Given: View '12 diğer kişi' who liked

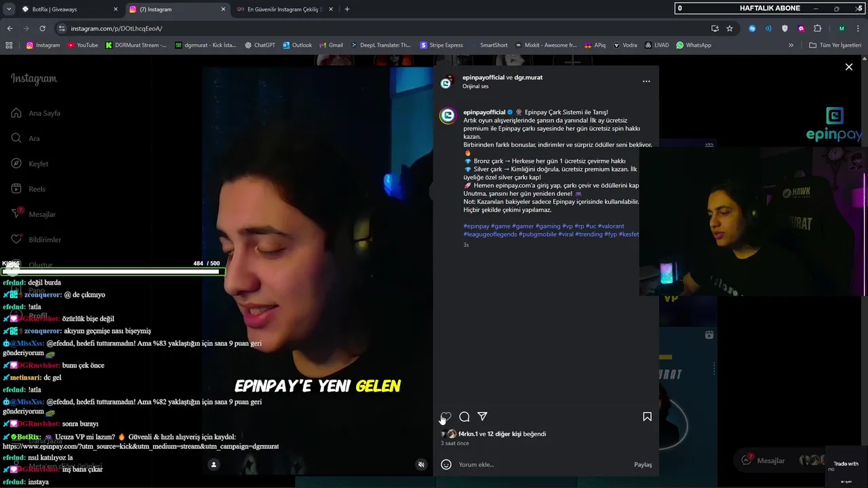Looking at the screenshot, I should (x=505, y=434).
